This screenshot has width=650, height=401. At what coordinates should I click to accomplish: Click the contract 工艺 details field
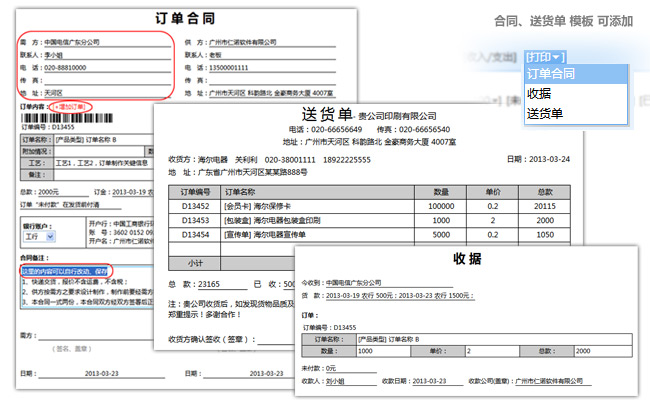click(x=104, y=163)
